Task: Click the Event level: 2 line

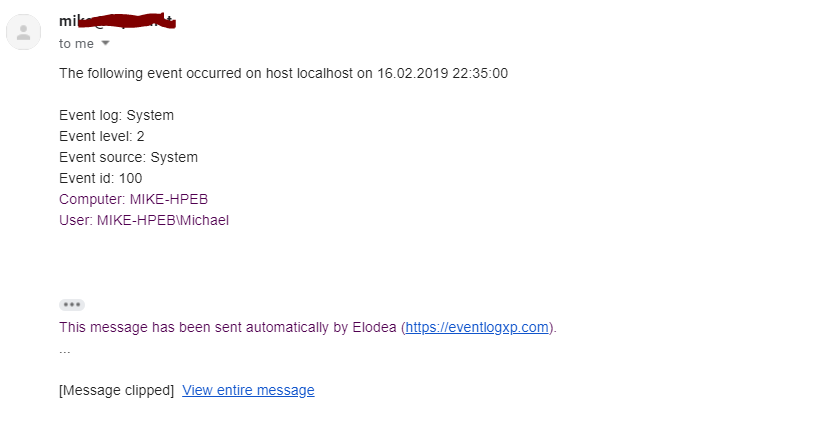Action: pos(102,136)
